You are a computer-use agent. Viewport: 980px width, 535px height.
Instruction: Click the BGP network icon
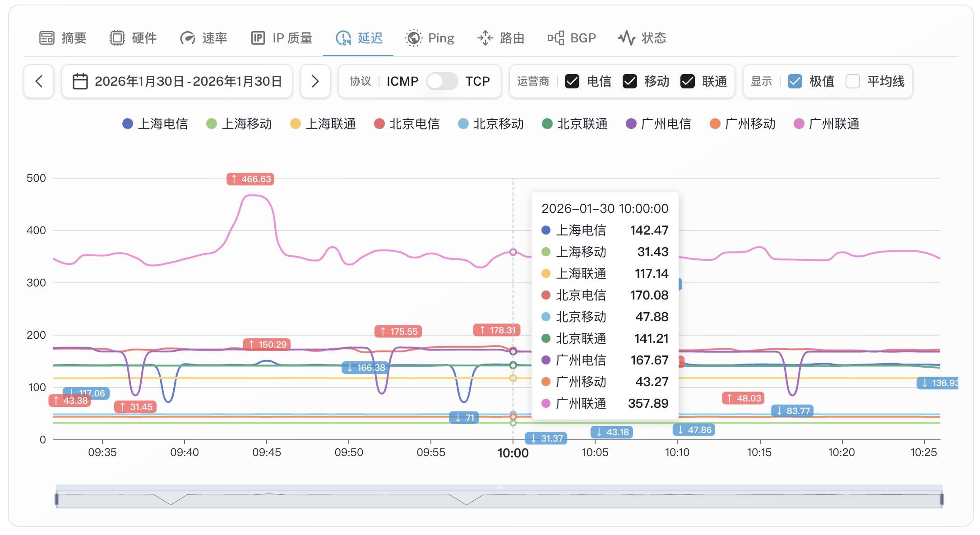point(556,38)
